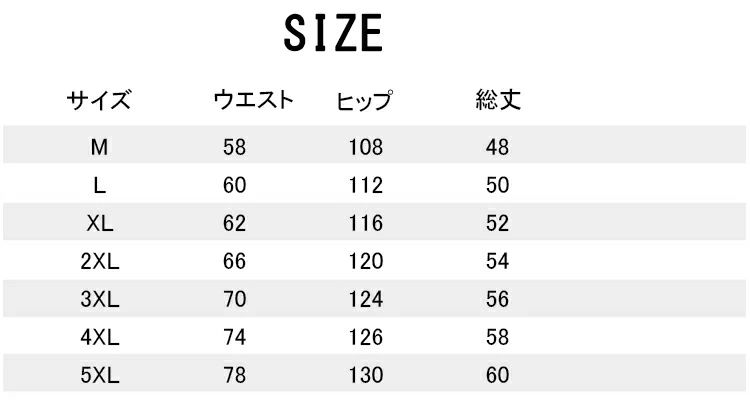
Task: Click hip value 112 in L row
Action: 365,185
